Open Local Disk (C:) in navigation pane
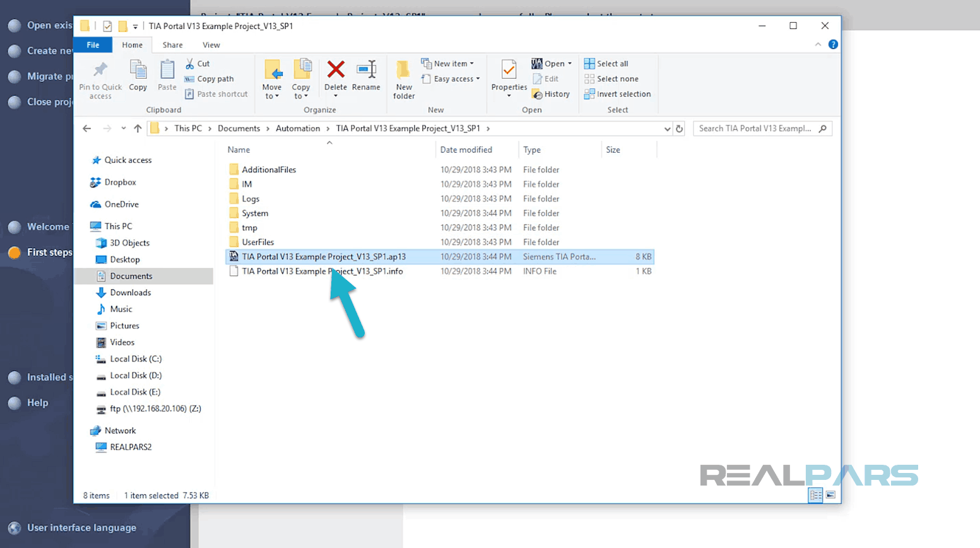Viewport: 980px width, 548px height. click(136, 359)
